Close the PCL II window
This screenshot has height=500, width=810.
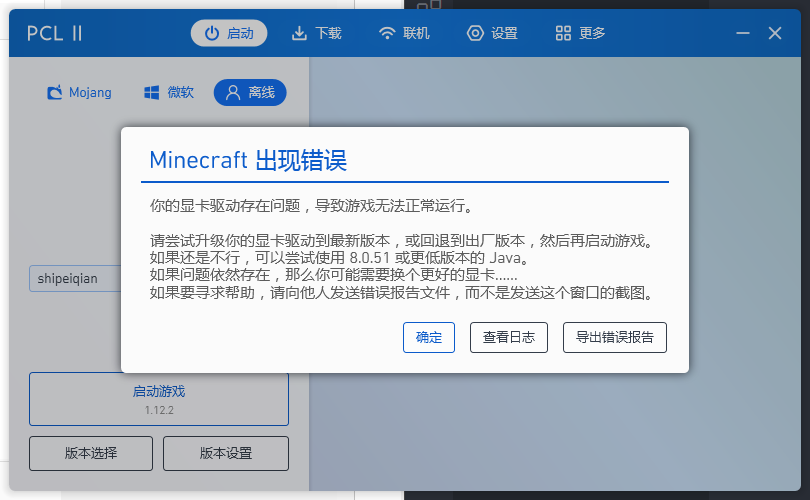pos(775,34)
